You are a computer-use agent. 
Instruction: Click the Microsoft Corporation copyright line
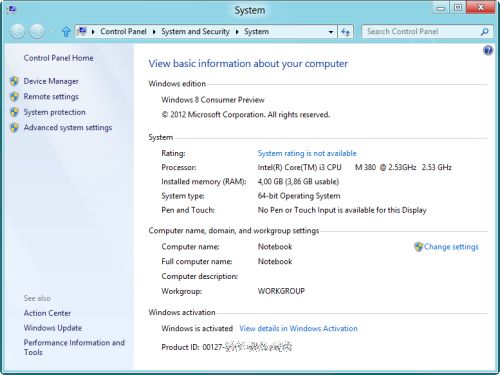(246, 115)
